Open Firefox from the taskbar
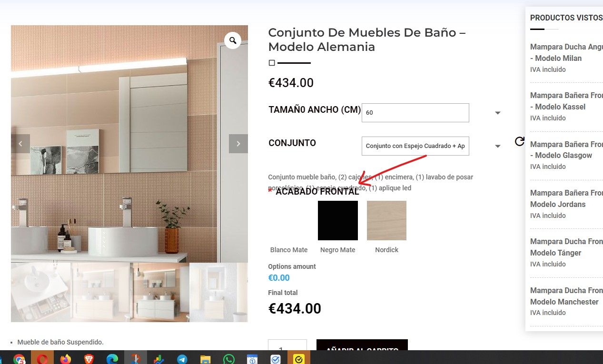 (66, 359)
